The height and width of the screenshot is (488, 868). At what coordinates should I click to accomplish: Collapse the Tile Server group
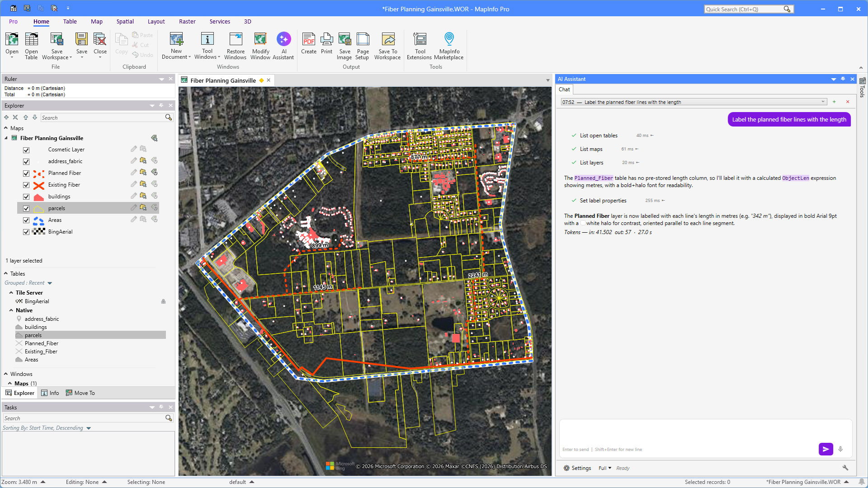(11, 293)
